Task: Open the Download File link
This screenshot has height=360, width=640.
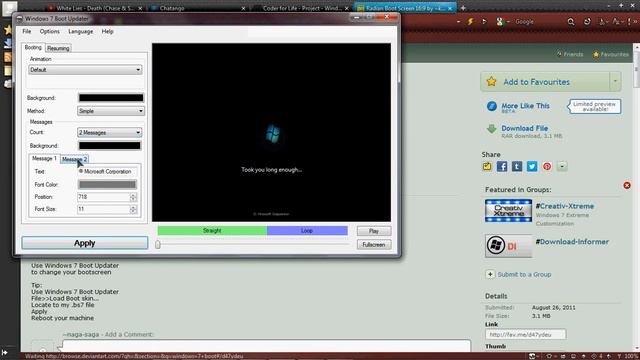Action: pyautogui.click(x=524, y=128)
